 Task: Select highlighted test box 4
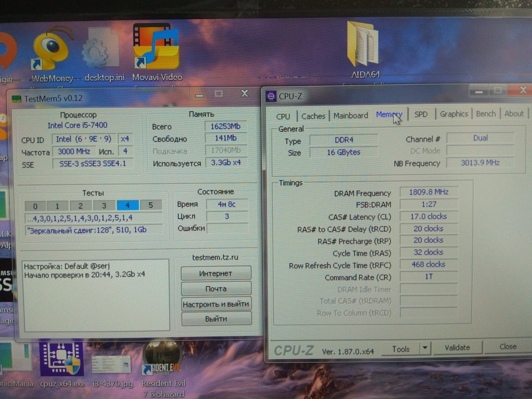128,205
